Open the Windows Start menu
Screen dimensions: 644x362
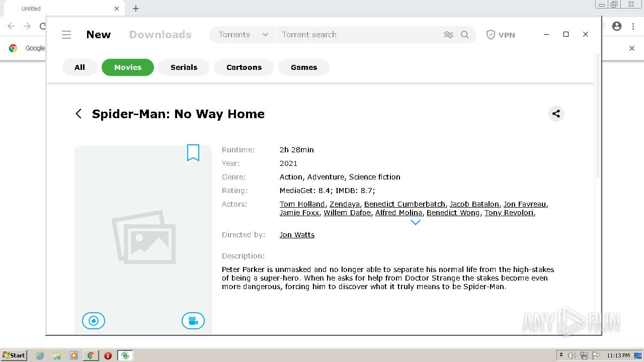[14, 355]
